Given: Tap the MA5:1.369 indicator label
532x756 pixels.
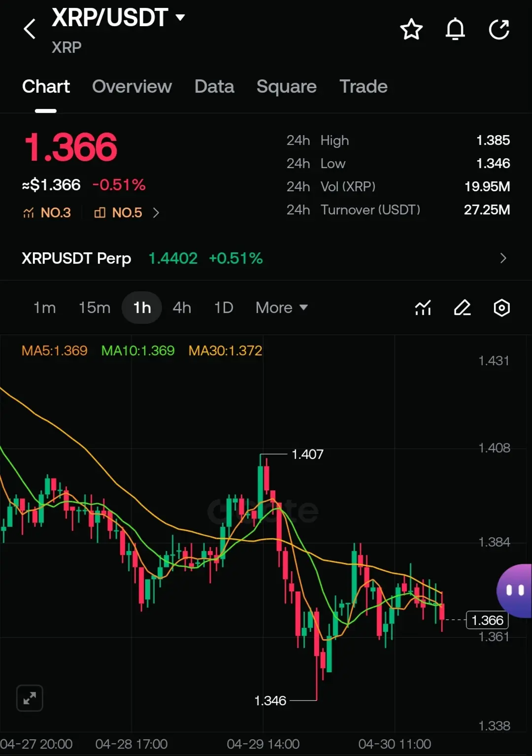Looking at the screenshot, I should (55, 350).
